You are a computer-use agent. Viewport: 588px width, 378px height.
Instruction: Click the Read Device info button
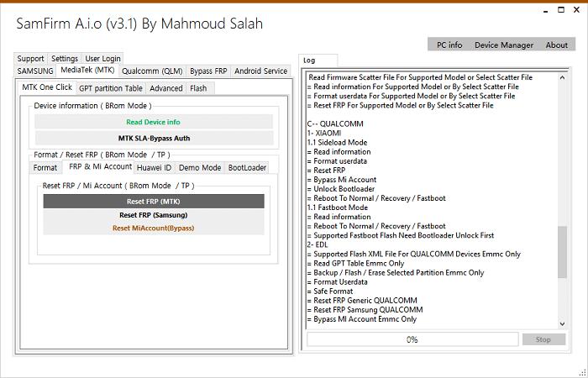pos(154,122)
